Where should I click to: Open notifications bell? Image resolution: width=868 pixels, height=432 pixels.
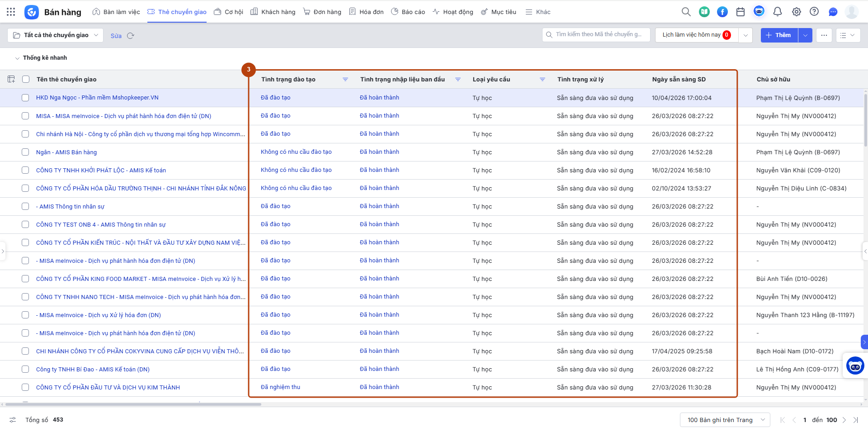778,12
